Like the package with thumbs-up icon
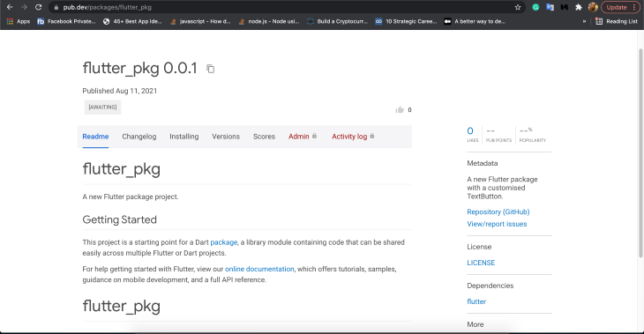 click(400, 109)
